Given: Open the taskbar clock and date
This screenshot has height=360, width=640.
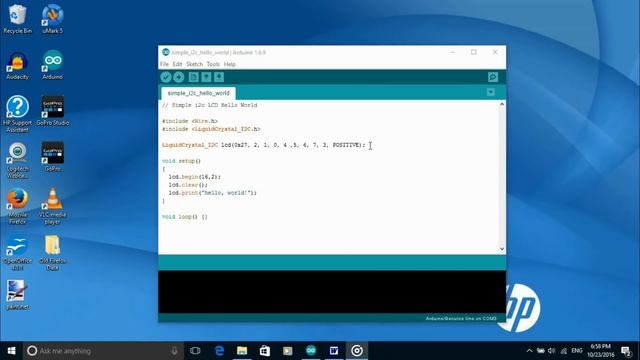Looking at the screenshot, I should tap(601, 351).
